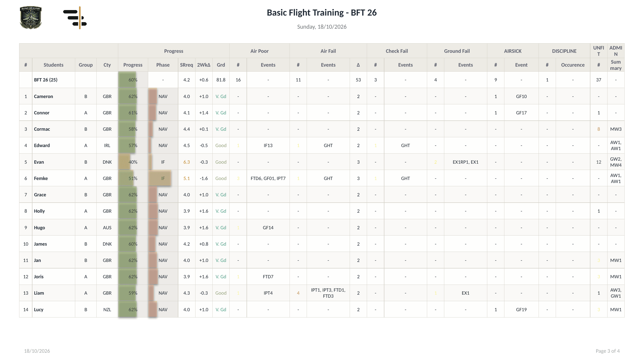Click Femke's Air Poor events FTD6, GF01, IPT7
The width and height of the screenshot is (644, 362).
coord(268,178)
